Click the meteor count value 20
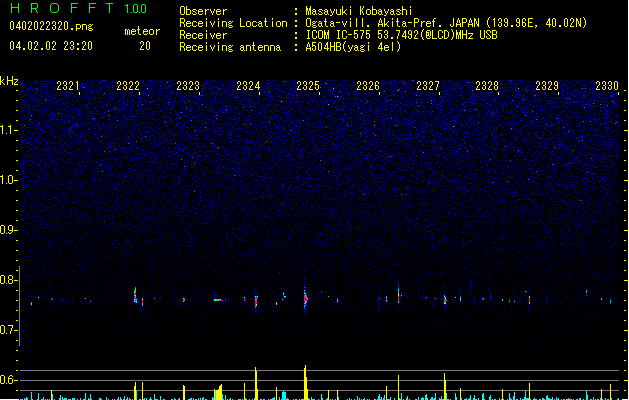 tap(145, 46)
